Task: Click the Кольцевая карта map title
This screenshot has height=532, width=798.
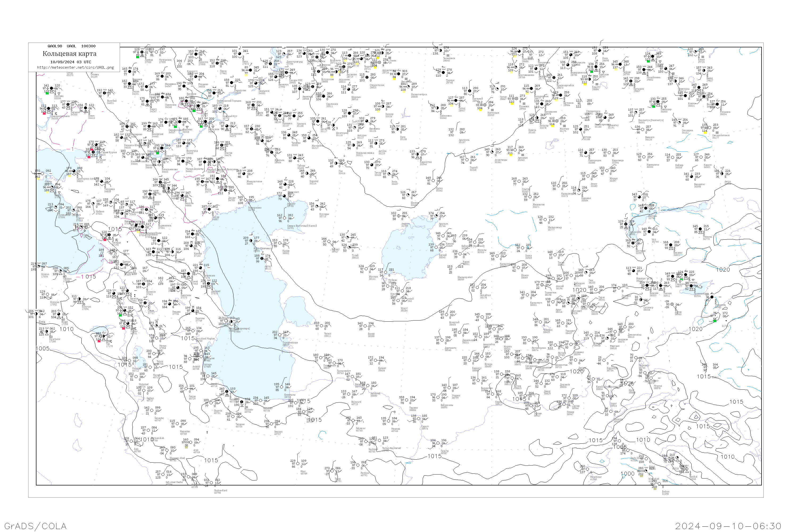Action: [69, 54]
